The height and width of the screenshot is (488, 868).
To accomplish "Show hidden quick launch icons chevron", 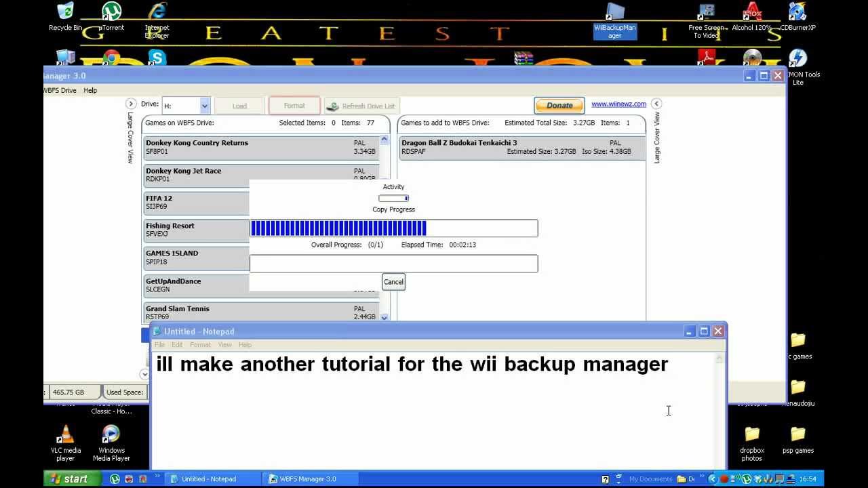I will [x=157, y=477].
